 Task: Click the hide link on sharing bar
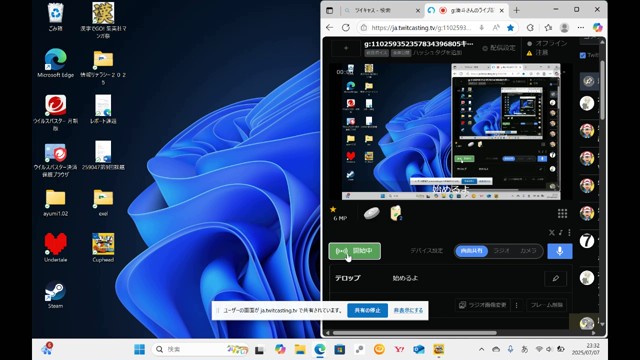coord(408,311)
